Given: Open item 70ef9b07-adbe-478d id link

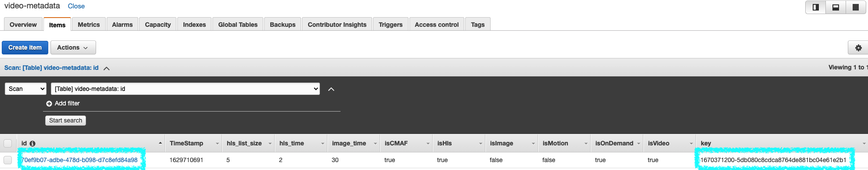Looking at the screenshot, I should pos(79,160).
